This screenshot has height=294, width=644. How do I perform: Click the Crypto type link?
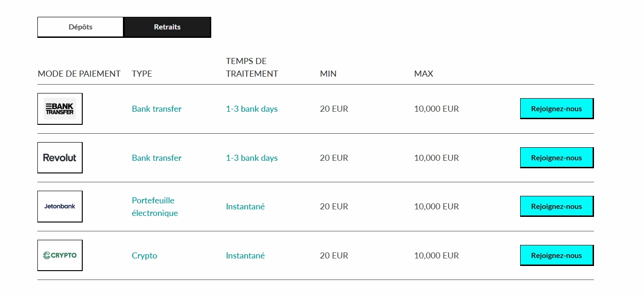click(x=144, y=256)
